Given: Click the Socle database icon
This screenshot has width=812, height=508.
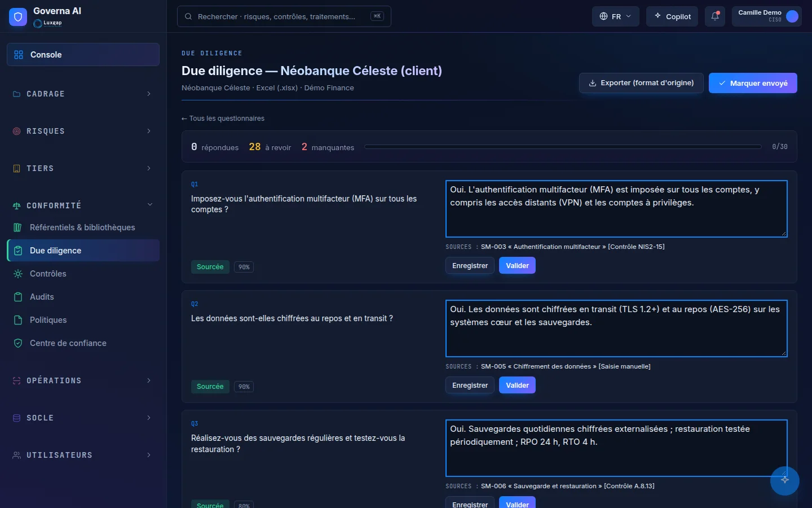Looking at the screenshot, I should point(16,418).
